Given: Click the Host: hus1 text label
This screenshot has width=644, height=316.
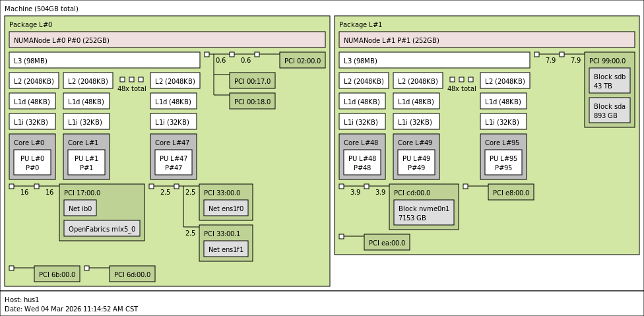Looking at the screenshot, I should [x=22, y=300].
